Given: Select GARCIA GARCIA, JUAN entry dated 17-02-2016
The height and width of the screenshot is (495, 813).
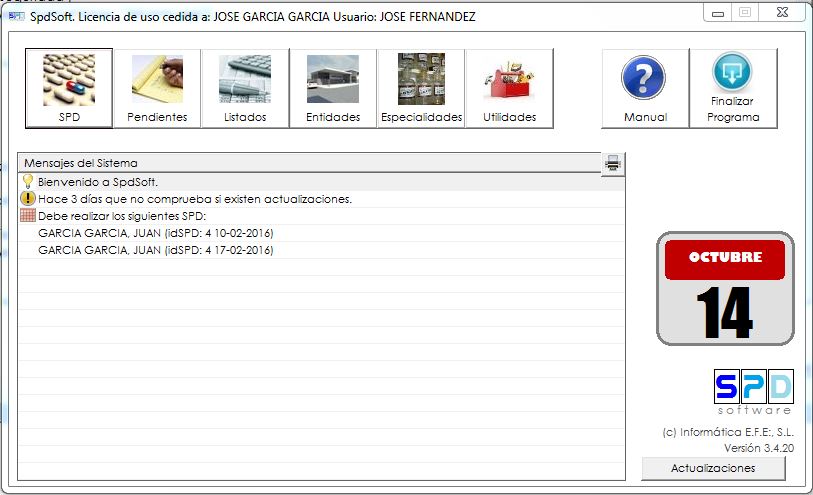Looking at the screenshot, I should point(321,250).
